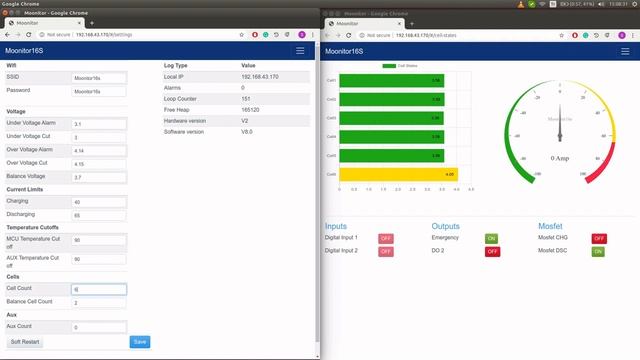Open hamburger menu in right Moonitor16S window
640x360 pixels.
point(625,51)
